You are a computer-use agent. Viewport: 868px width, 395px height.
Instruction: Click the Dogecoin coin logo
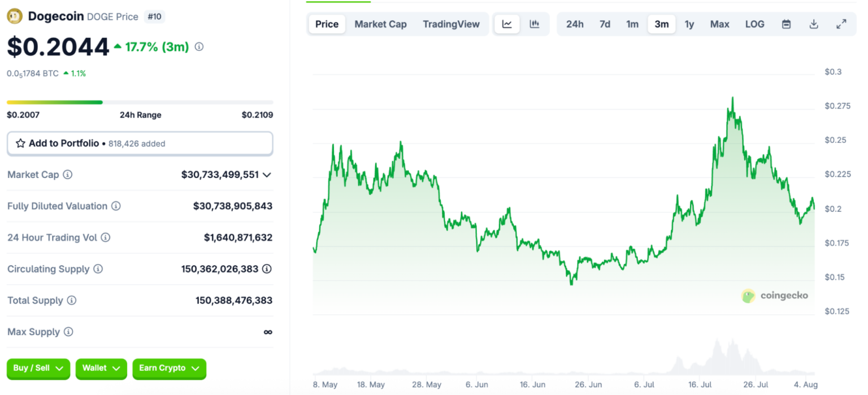click(x=14, y=16)
